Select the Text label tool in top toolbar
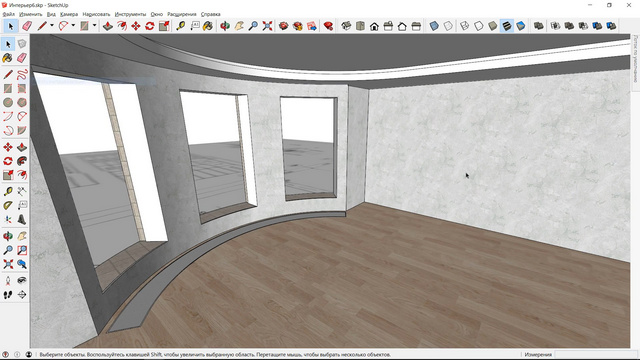The image size is (640, 360). pyautogui.click(x=195, y=26)
